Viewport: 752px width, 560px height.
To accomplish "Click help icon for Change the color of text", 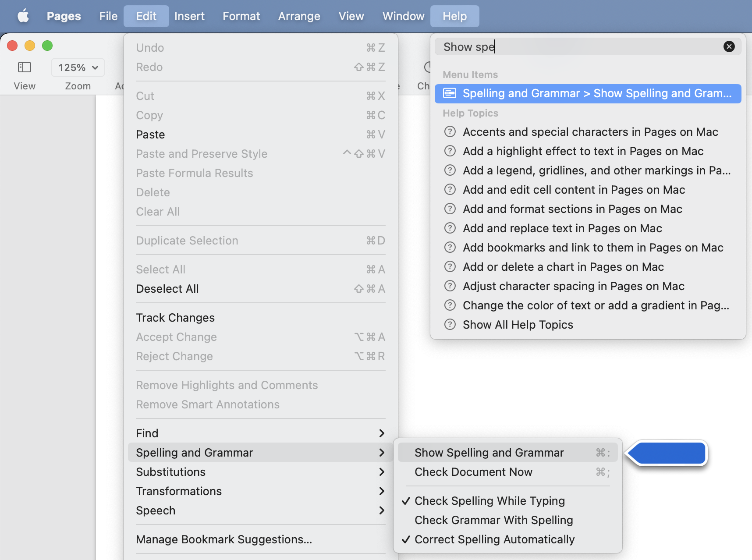I will [450, 305].
